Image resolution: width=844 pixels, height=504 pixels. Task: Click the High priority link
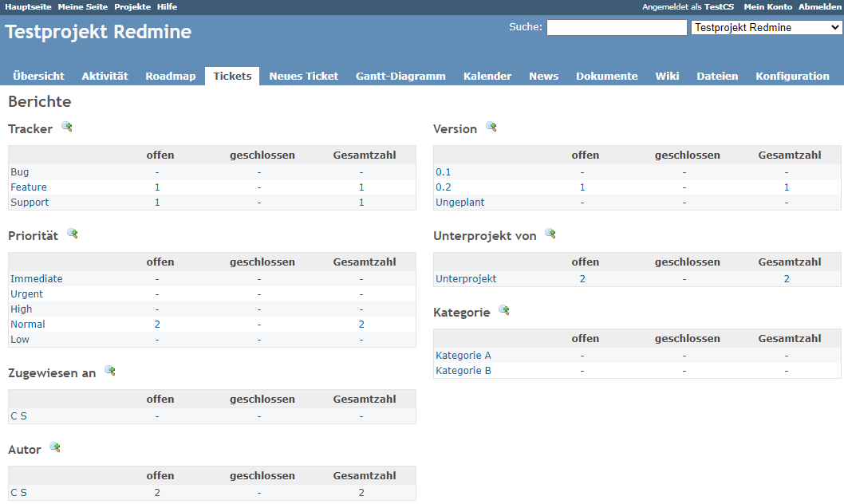point(21,309)
